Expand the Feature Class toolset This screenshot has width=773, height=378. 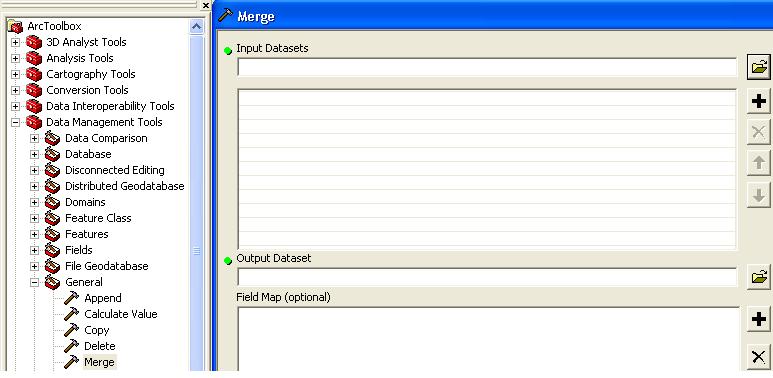tap(34, 218)
